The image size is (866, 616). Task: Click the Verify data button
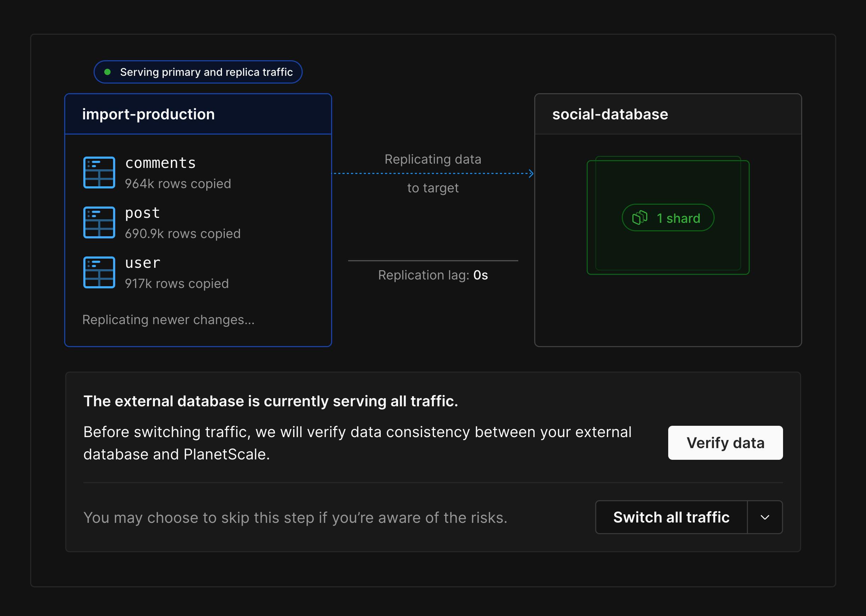pos(725,442)
